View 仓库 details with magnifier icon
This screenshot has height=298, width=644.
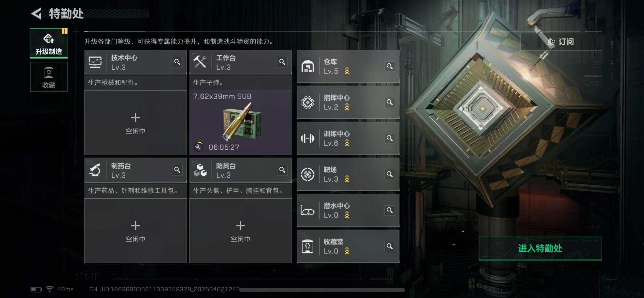tap(390, 66)
